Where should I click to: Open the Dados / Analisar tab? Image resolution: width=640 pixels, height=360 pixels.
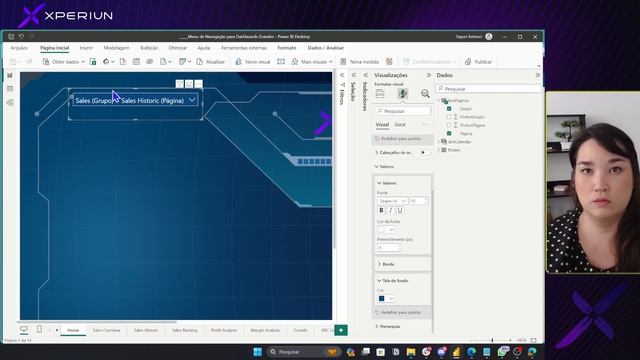pos(326,48)
